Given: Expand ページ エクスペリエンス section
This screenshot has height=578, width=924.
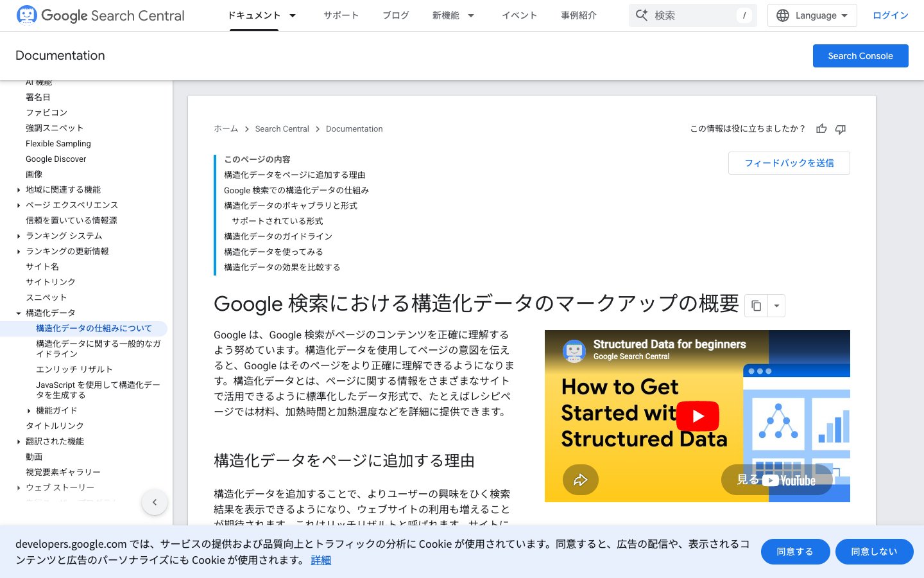Looking at the screenshot, I should coord(19,206).
